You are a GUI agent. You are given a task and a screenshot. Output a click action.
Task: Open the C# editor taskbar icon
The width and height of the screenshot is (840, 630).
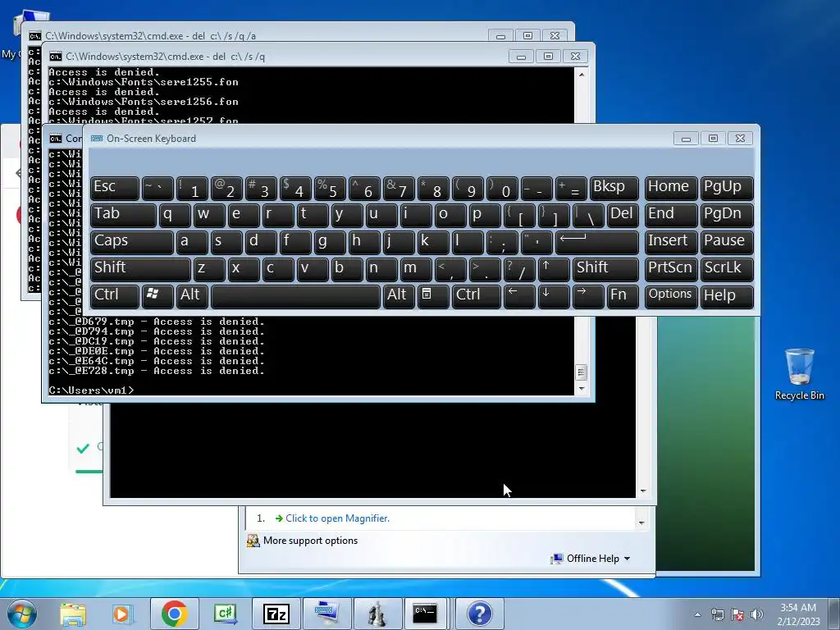point(225,614)
